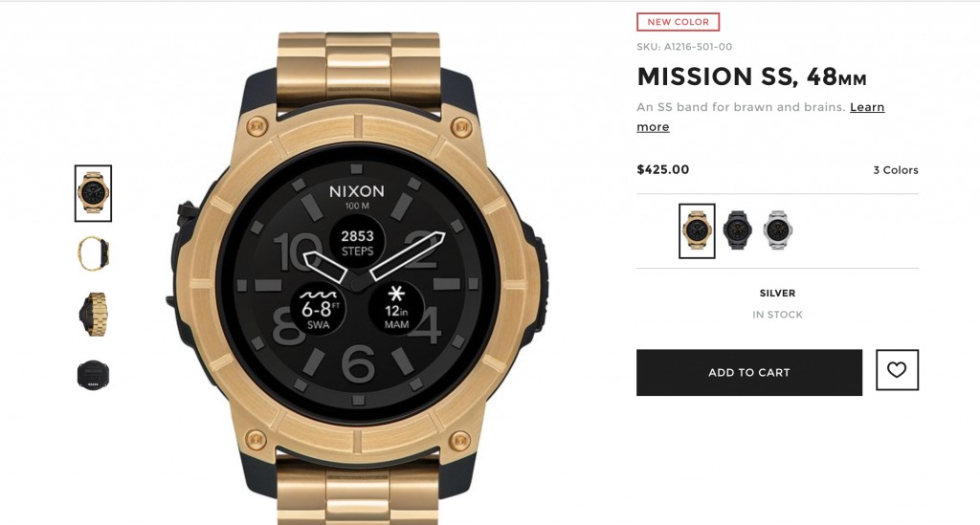The width and height of the screenshot is (980, 525).
Task: Click the NEW COLOR badge
Action: (x=679, y=22)
